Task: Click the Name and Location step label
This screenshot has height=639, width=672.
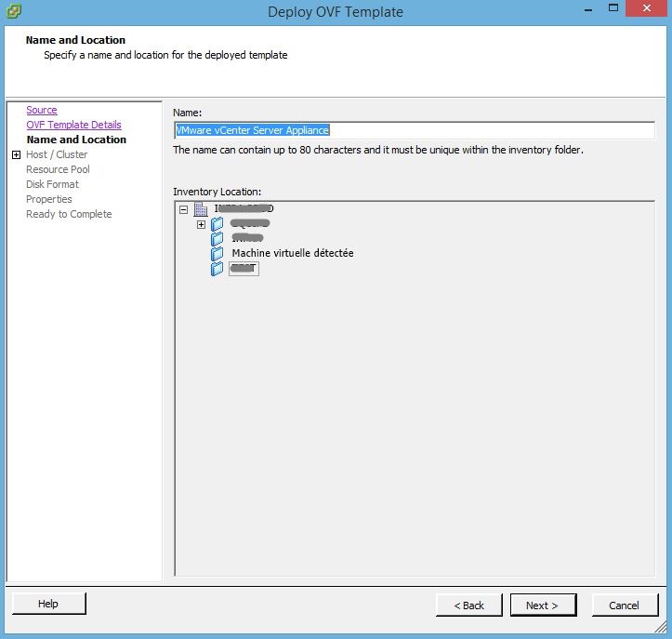Action: (x=76, y=140)
